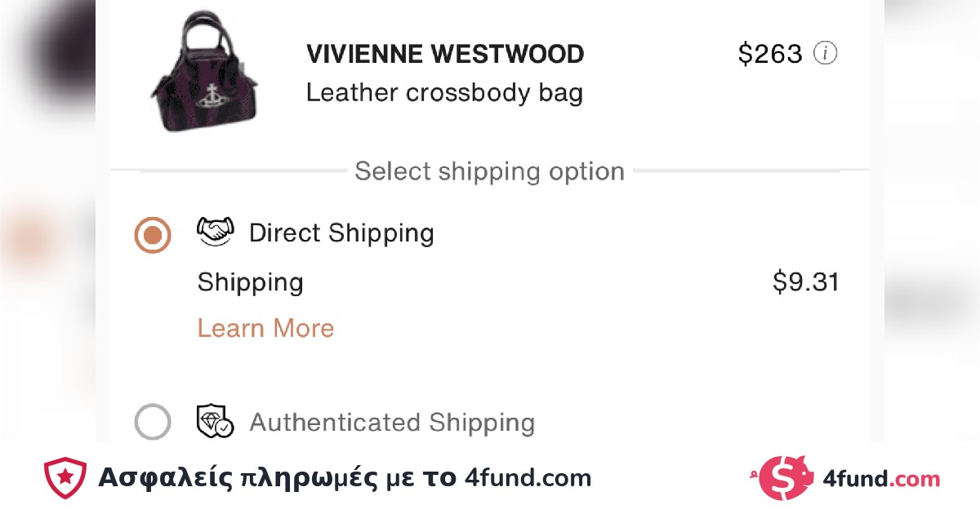
Task: Click the Direct Shipping label text
Action: click(x=341, y=233)
